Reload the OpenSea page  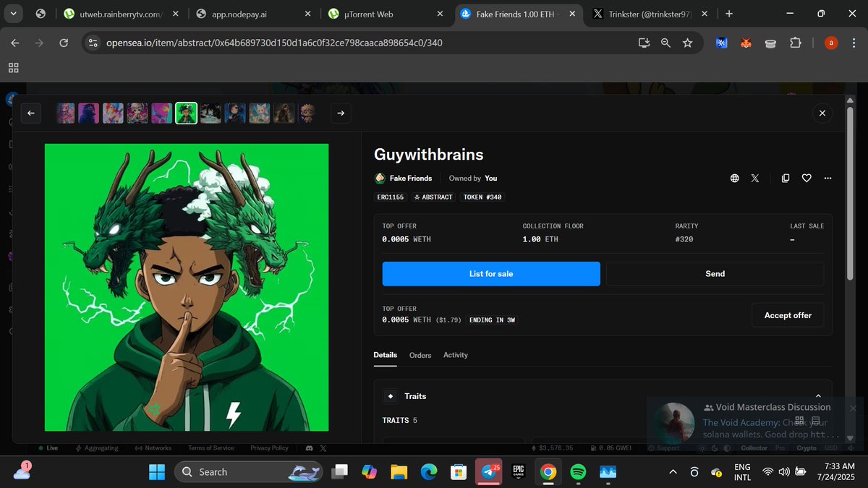tap(64, 43)
